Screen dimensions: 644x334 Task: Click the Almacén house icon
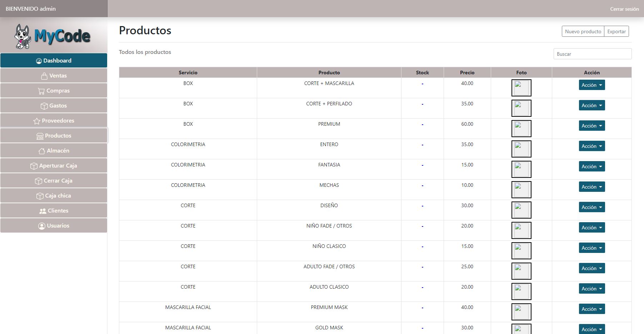point(42,151)
